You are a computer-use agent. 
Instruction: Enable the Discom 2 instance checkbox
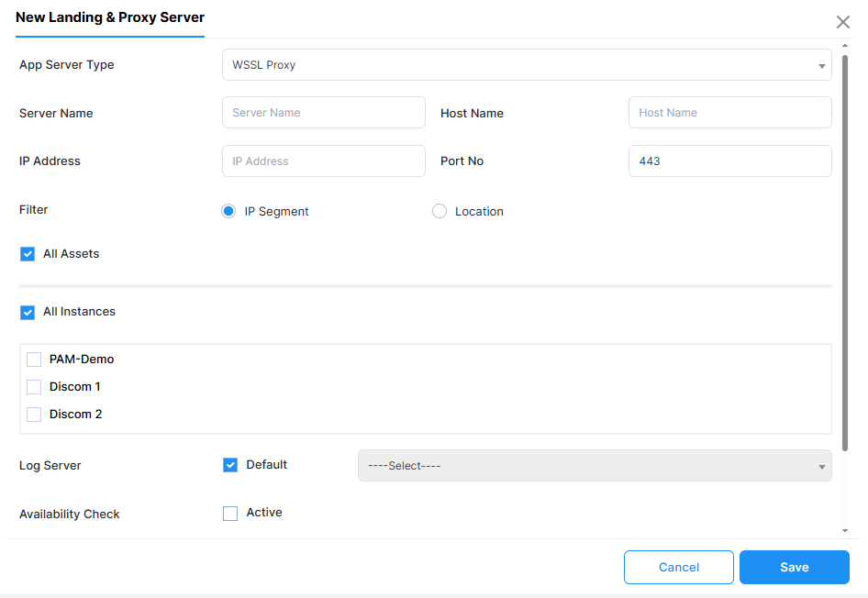point(34,415)
